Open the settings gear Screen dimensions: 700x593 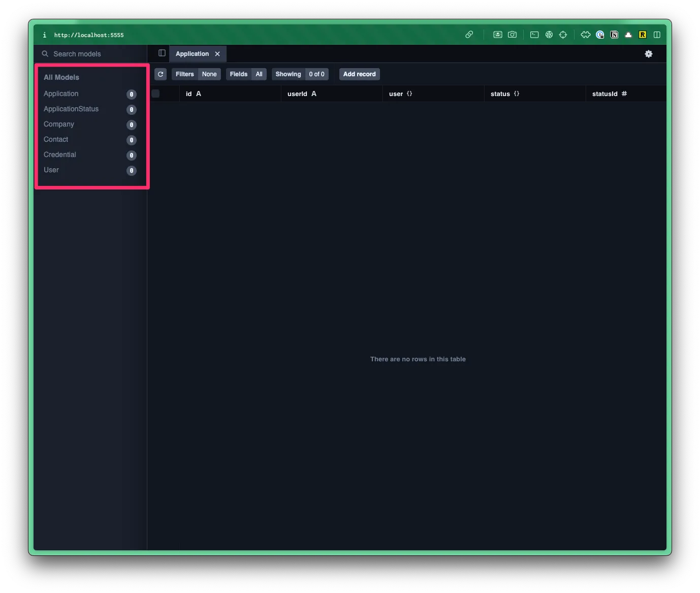(649, 54)
